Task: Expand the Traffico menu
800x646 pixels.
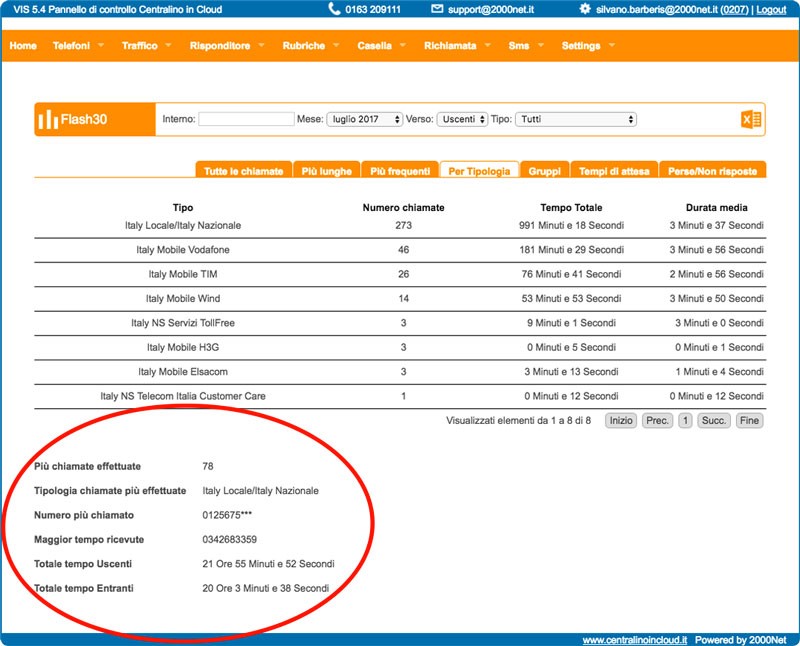Action: coord(146,45)
